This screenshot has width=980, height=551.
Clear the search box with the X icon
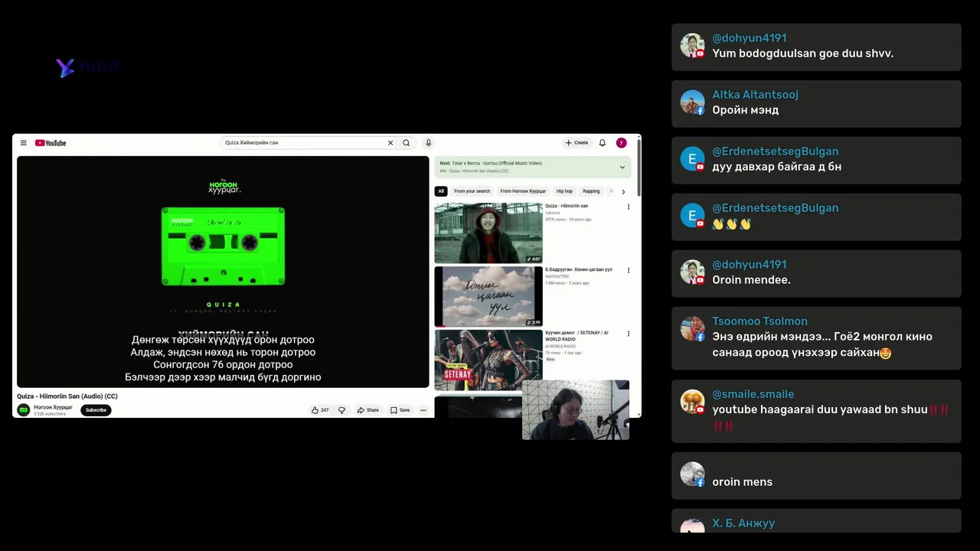[x=390, y=143]
